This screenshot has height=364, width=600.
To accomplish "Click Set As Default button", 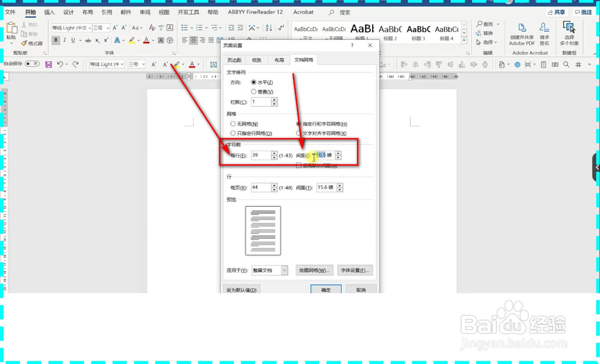I will 241,289.
